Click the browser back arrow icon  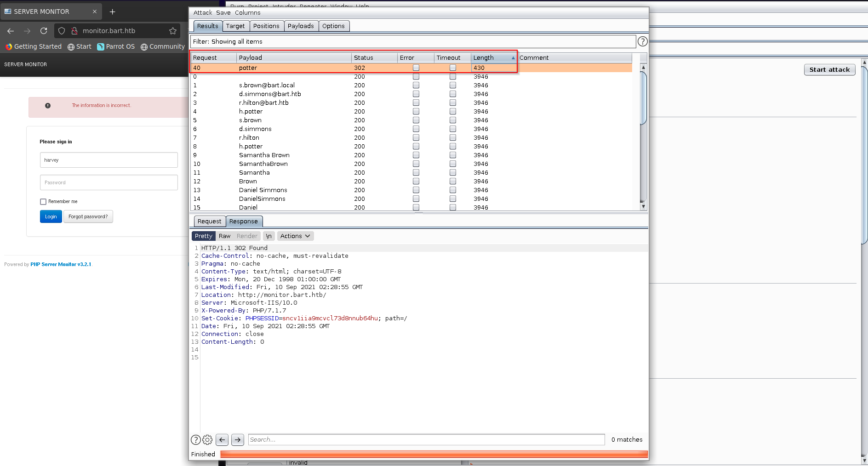click(x=11, y=31)
